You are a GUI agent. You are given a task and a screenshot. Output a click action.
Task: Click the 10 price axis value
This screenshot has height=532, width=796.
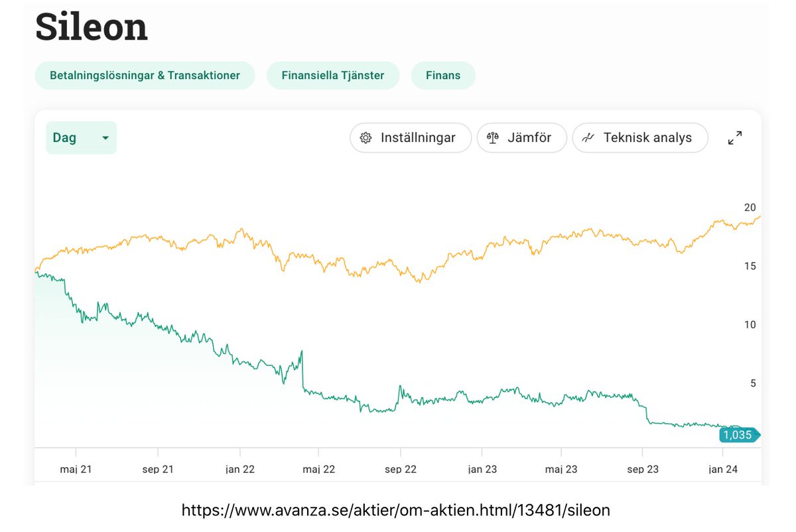point(750,324)
